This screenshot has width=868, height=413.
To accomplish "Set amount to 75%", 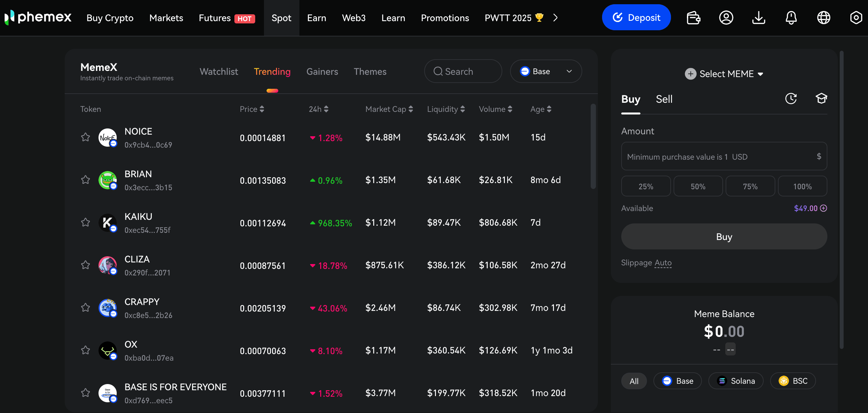I will pyautogui.click(x=750, y=186).
